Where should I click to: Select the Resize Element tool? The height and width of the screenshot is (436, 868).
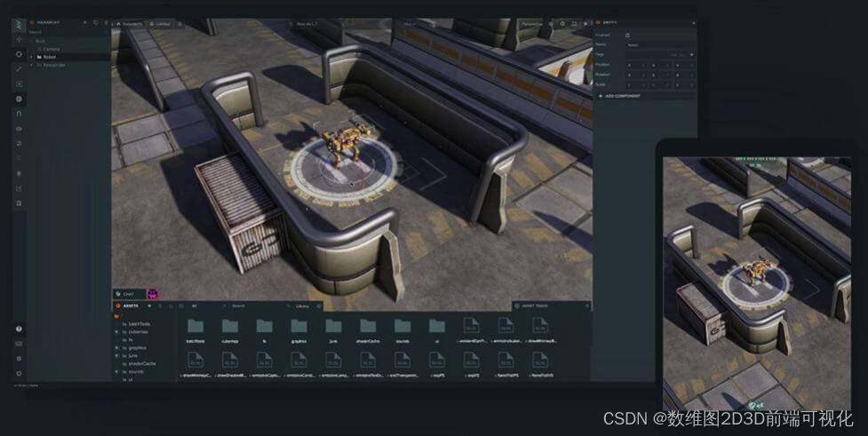pos(19,84)
